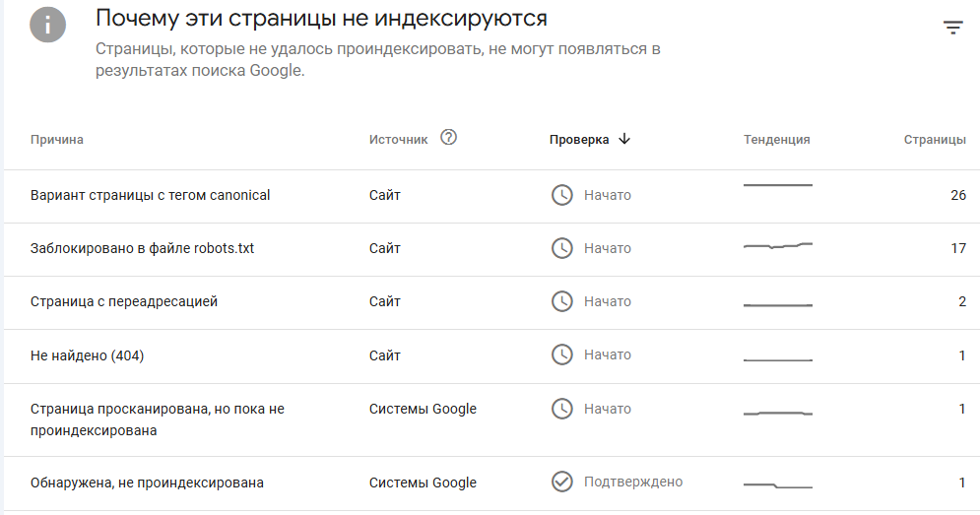Viewport: 980px width, 515px height.
Task: Click the Тенденция column header
Action: [x=776, y=140]
